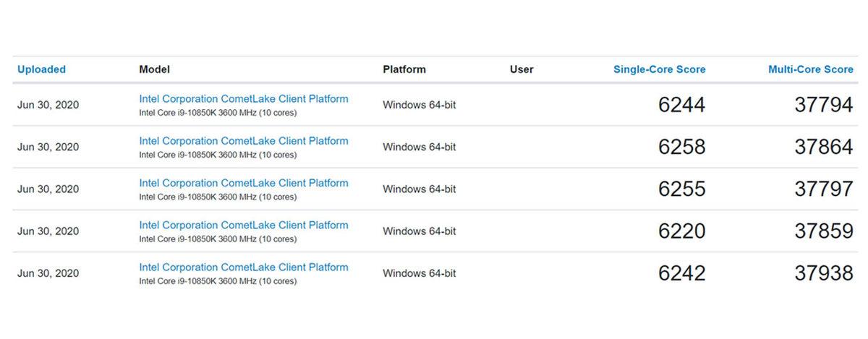Select the single-core score 6242
The width and height of the screenshot is (868, 339).
pos(682,273)
